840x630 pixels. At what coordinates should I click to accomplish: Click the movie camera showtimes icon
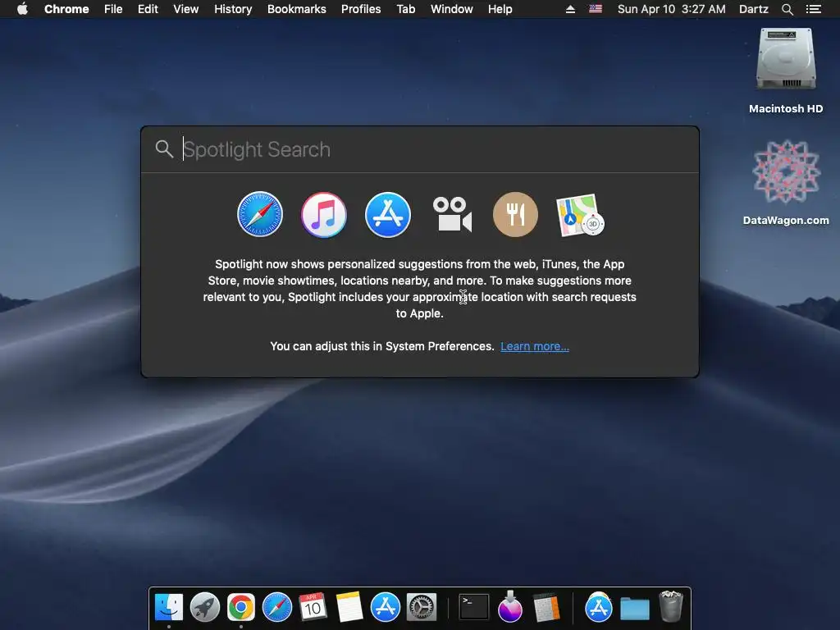coord(452,214)
